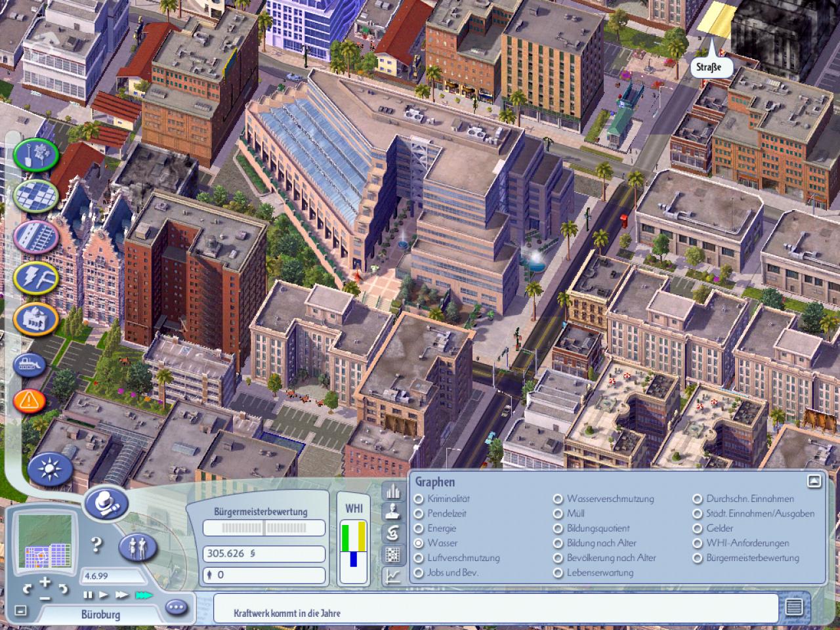Click the Graphen panel heading
This screenshot has width=840, height=630.
coord(434,482)
